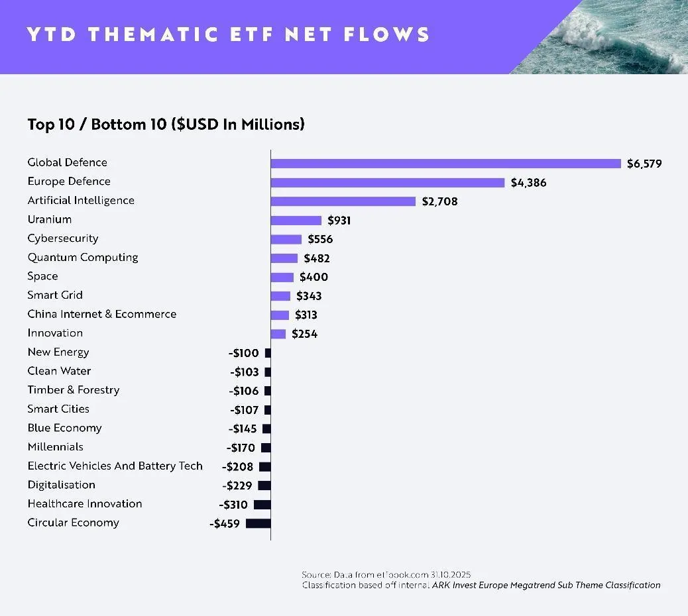Click the Europe Defence purple bar
Image resolution: width=688 pixels, height=616 pixels.
(x=388, y=182)
